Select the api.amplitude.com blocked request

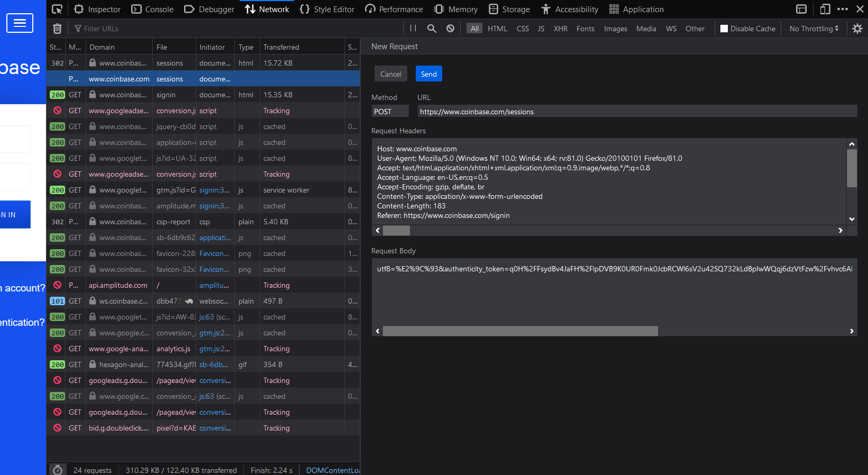pos(203,285)
